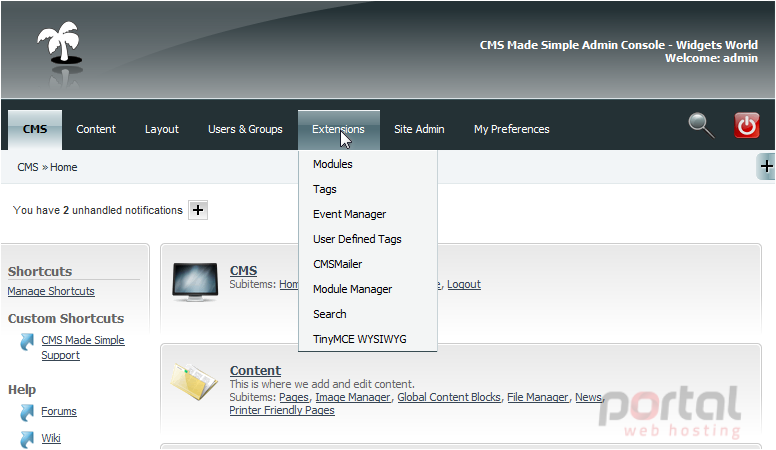This screenshot has height=450, width=776.
Task: Click the Home breadcrumb text
Action: [x=64, y=167]
